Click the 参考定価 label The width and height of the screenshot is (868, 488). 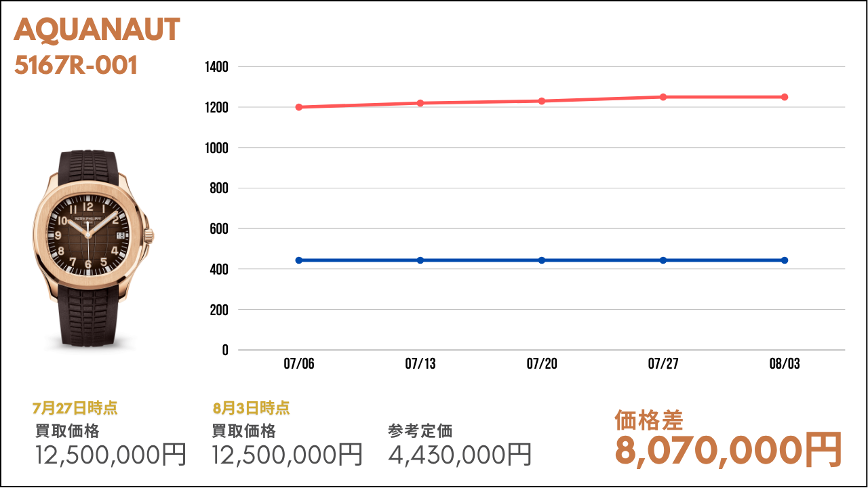(x=420, y=431)
